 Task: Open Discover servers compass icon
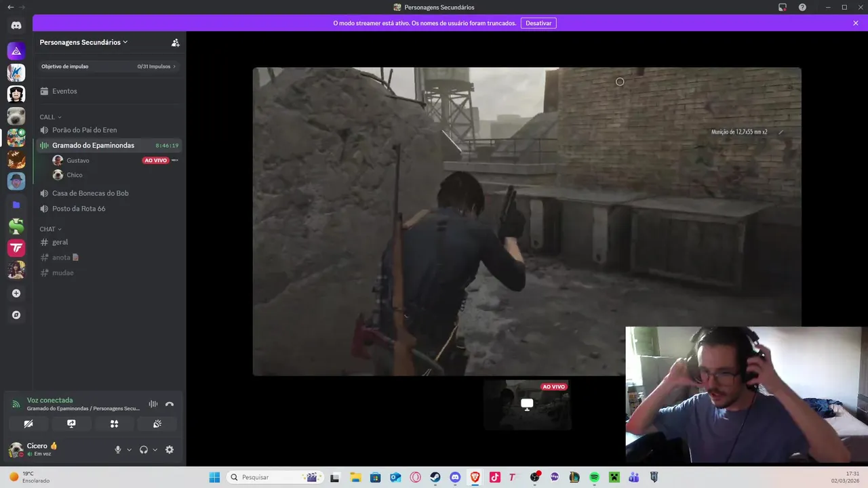pos(16,315)
